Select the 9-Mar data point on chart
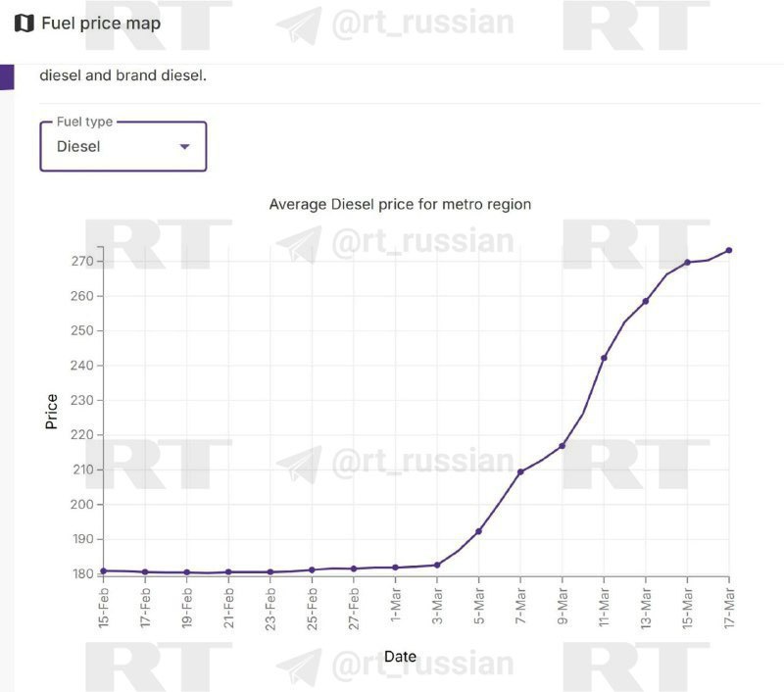784x692 pixels. click(x=562, y=446)
